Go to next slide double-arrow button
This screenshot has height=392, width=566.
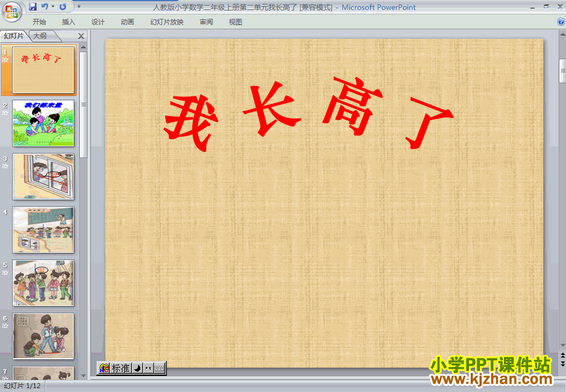click(562, 364)
